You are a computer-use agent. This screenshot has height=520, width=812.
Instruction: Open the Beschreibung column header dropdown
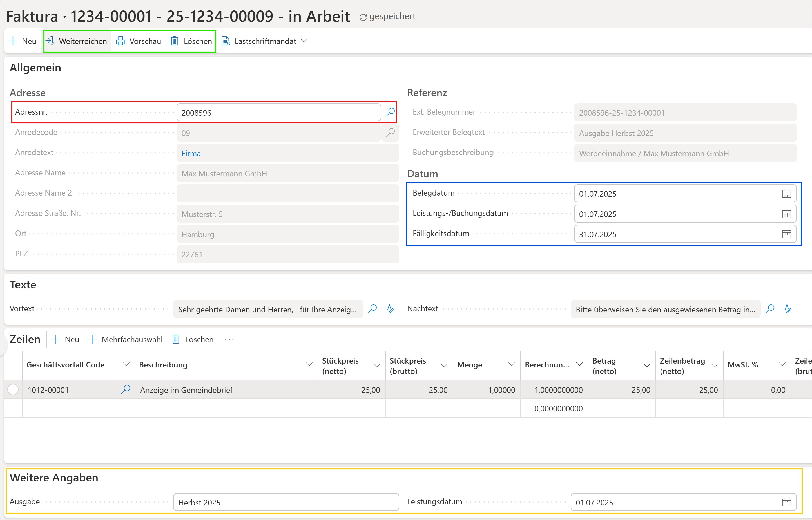(309, 364)
